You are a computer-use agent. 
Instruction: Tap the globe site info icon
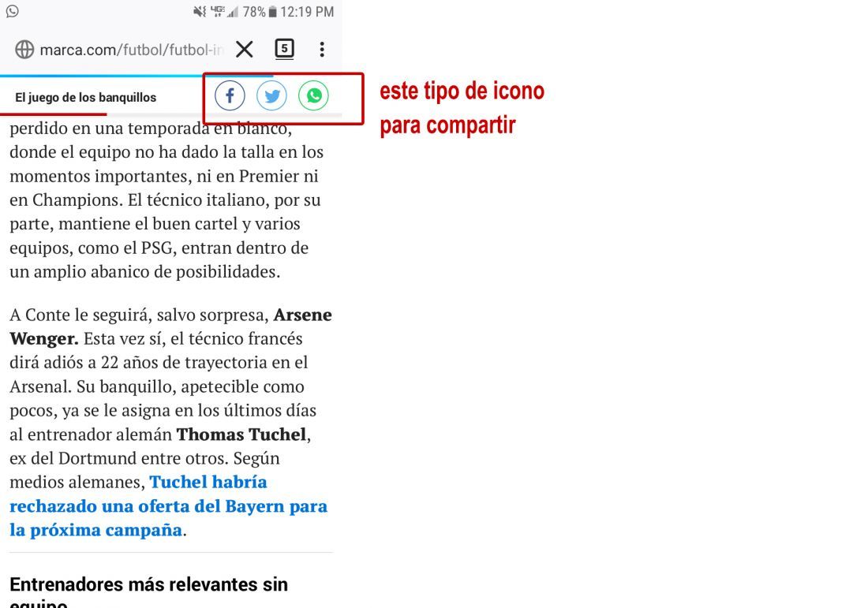[x=24, y=49]
